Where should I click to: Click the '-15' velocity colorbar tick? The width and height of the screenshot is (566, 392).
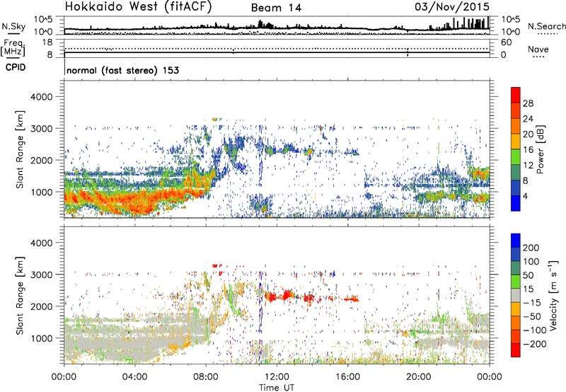pos(531,302)
